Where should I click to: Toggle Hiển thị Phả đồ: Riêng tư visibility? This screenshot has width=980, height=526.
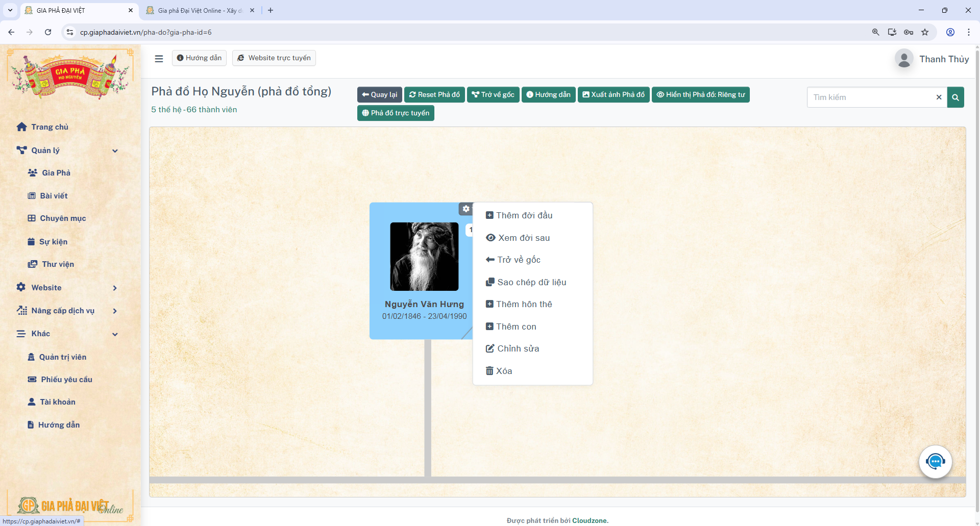pyautogui.click(x=700, y=95)
